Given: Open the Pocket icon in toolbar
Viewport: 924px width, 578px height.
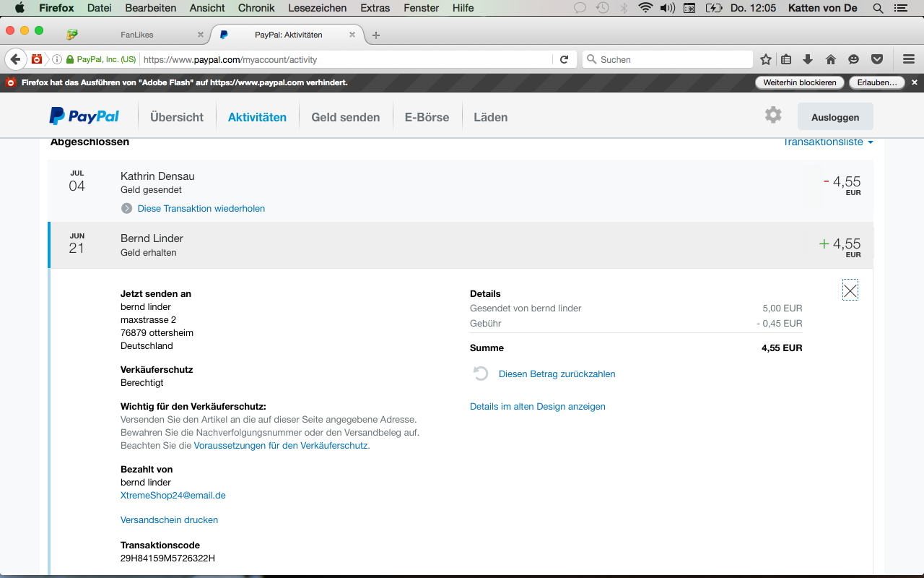Looking at the screenshot, I should (877, 59).
